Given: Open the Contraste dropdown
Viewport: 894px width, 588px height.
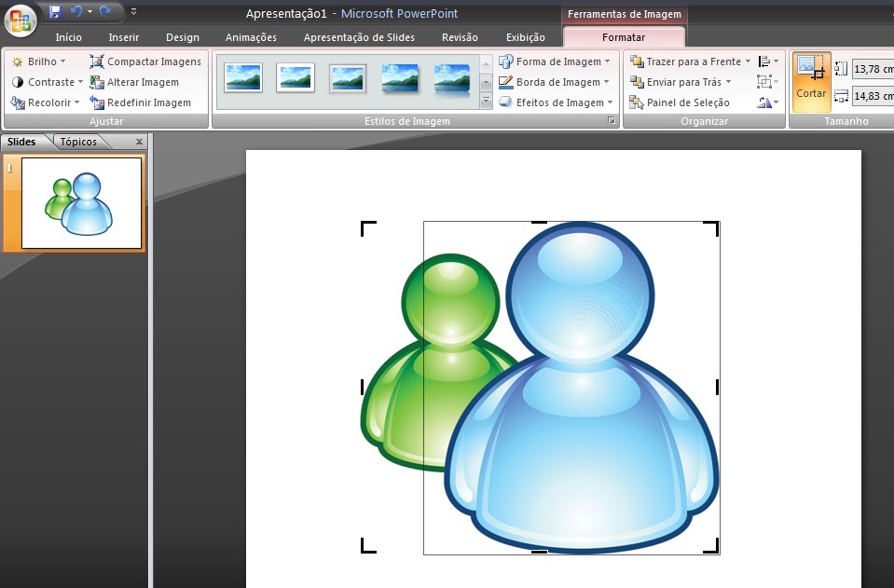Looking at the screenshot, I should click(48, 82).
